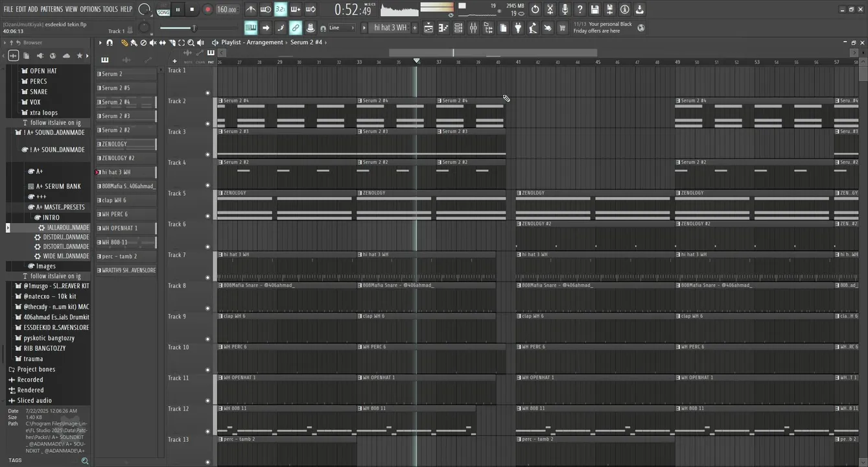The image size is (868, 467).
Task: Click the Undo history icon
Action: [x=535, y=9]
